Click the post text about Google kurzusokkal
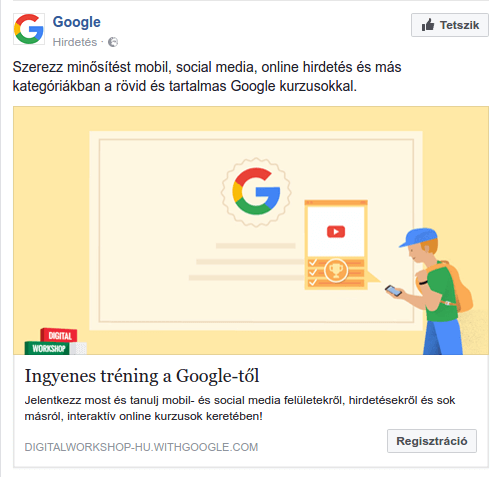This screenshot has width=501, height=477. [207, 76]
